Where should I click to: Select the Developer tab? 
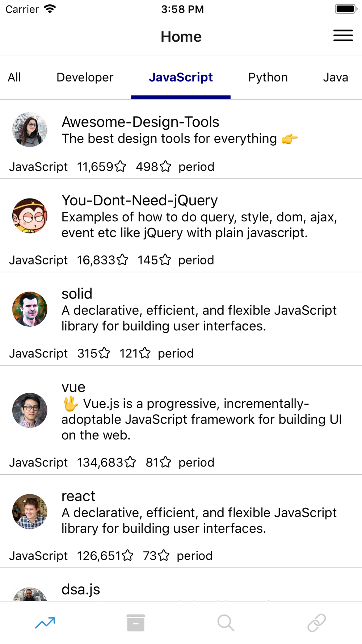tap(85, 78)
